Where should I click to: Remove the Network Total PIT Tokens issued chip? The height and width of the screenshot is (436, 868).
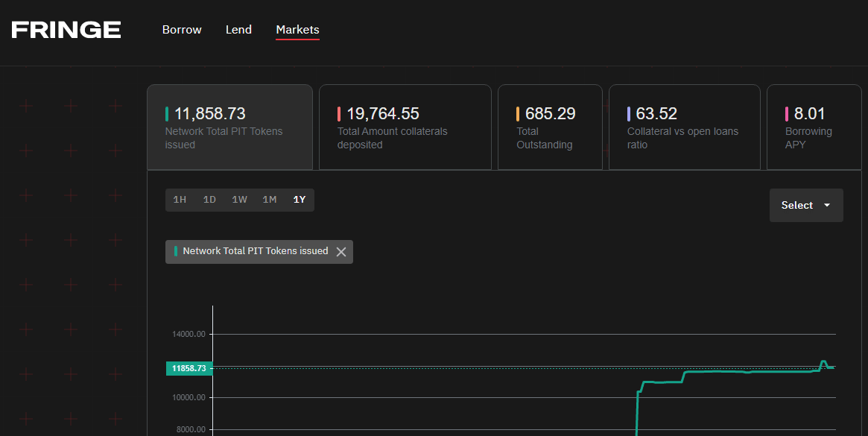(x=341, y=252)
